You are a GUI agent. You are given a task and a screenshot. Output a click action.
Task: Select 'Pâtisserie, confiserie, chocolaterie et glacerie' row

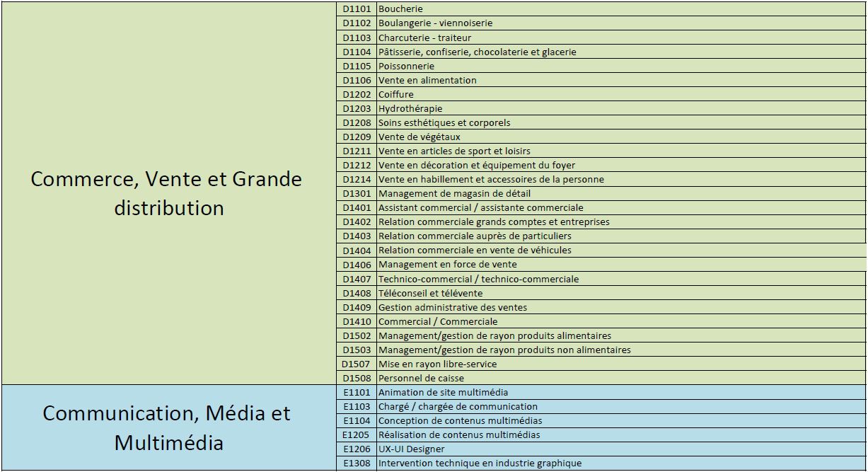click(622, 52)
